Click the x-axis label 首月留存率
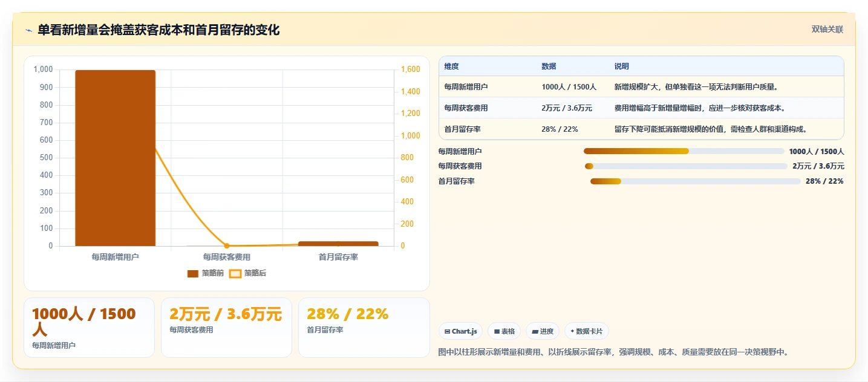This screenshot has width=868, height=382. 338,257
